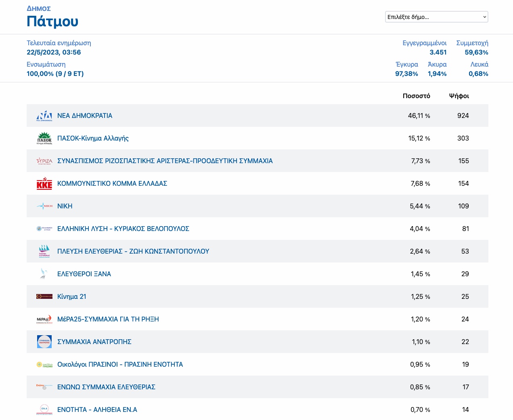
Task: Click the Ελεύθεροι Ξανά logo
Action: pyautogui.click(x=44, y=274)
